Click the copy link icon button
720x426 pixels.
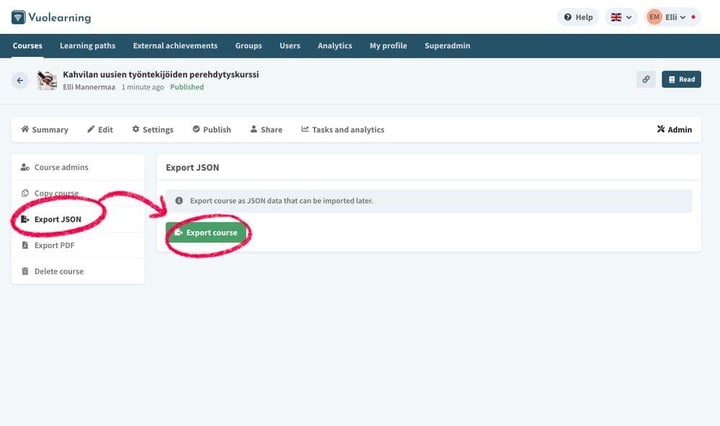[x=646, y=79]
